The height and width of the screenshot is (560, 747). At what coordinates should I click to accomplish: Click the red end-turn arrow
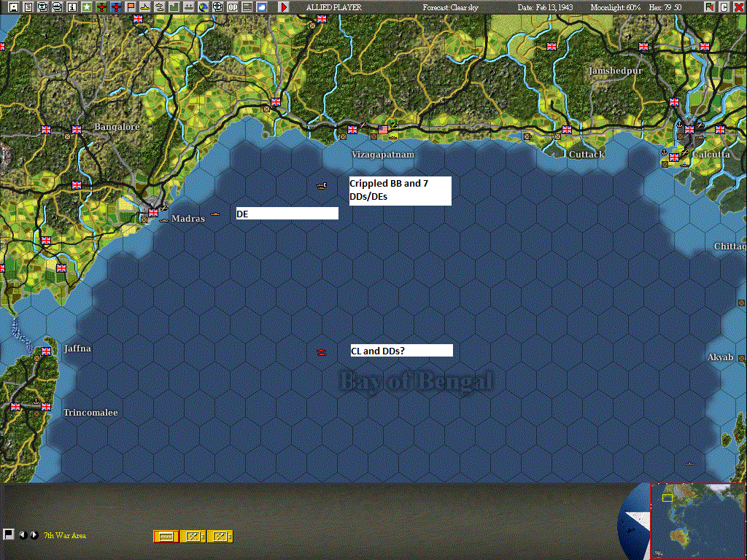pyautogui.click(x=284, y=7)
